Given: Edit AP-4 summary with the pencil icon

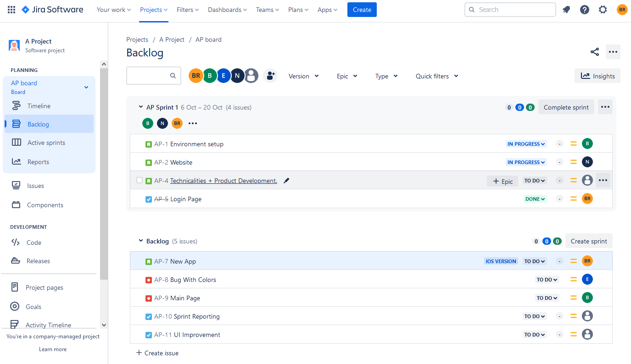Looking at the screenshot, I should 286,180.
